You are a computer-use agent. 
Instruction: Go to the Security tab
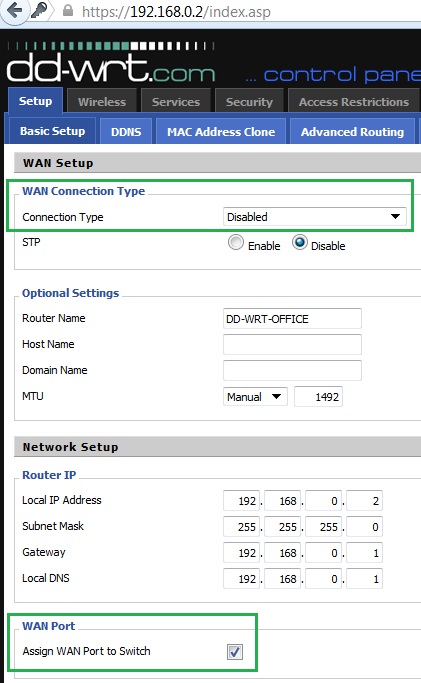coord(249,101)
